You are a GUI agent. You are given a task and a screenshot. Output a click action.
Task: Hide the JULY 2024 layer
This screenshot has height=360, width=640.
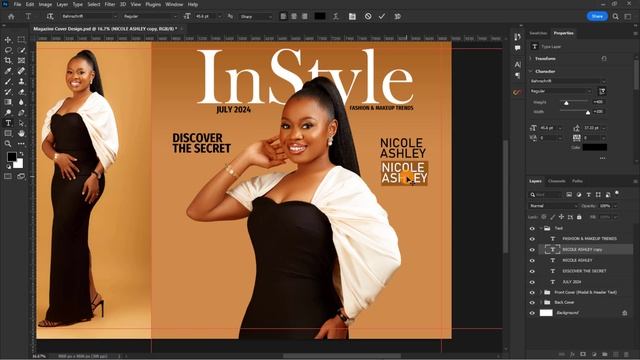pos(532,282)
